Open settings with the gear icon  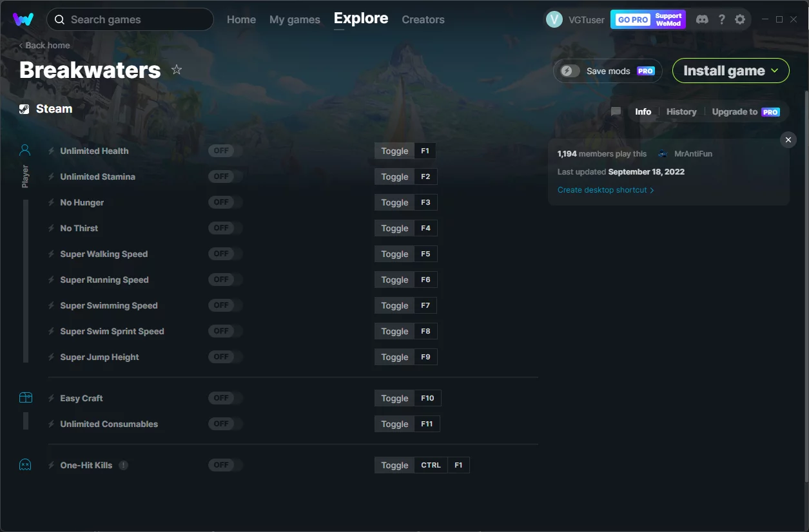740,19
